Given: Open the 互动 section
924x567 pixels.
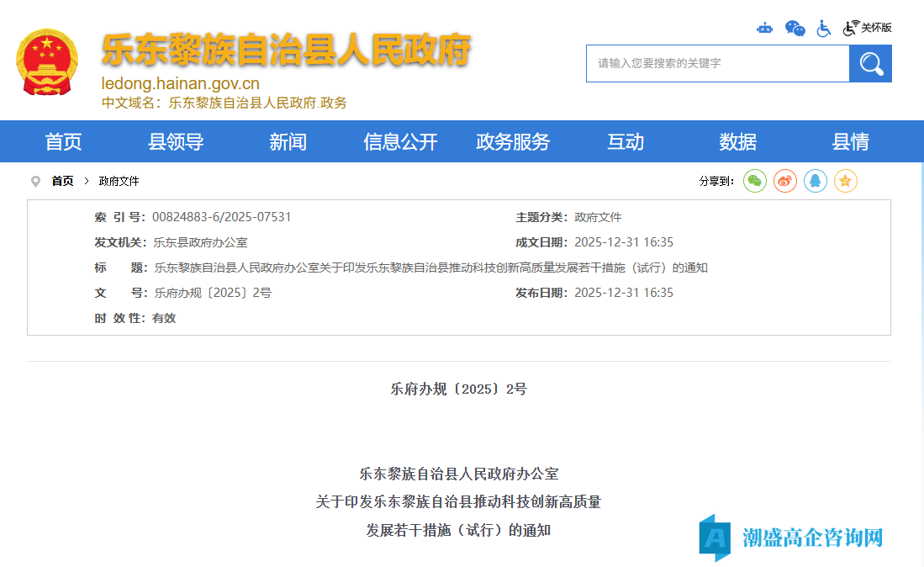Looking at the screenshot, I should point(625,141).
